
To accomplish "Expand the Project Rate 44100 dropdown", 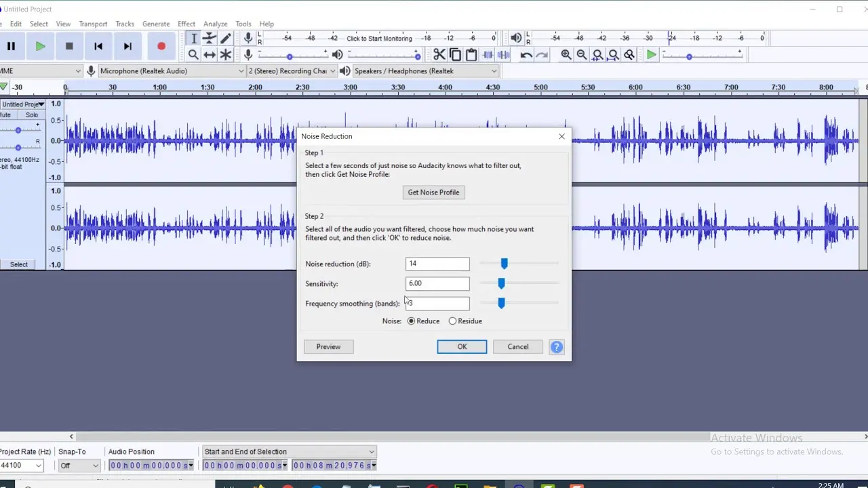I will [22, 466].
